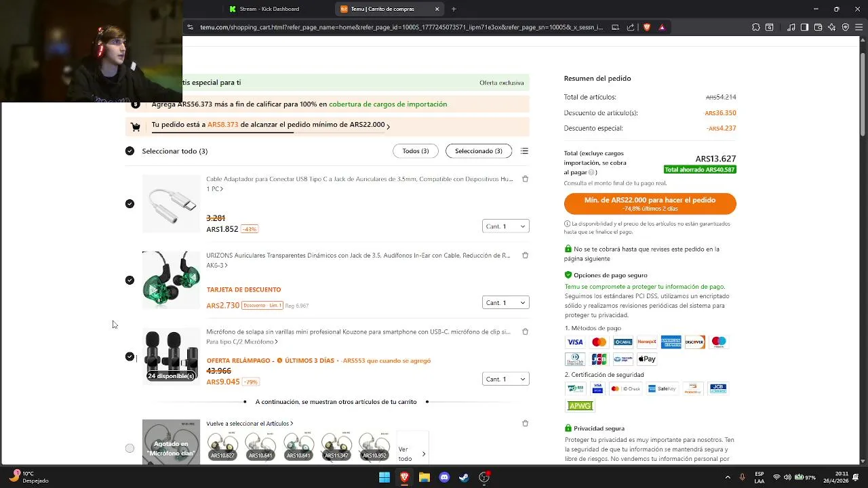Open the browser Extensions puzzle icon
Image resolution: width=868 pixels, height=488 pixels.
click(756, 27)
